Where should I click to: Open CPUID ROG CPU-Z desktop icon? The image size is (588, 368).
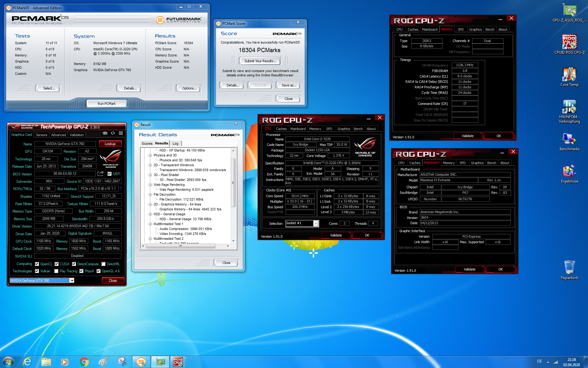569,44
